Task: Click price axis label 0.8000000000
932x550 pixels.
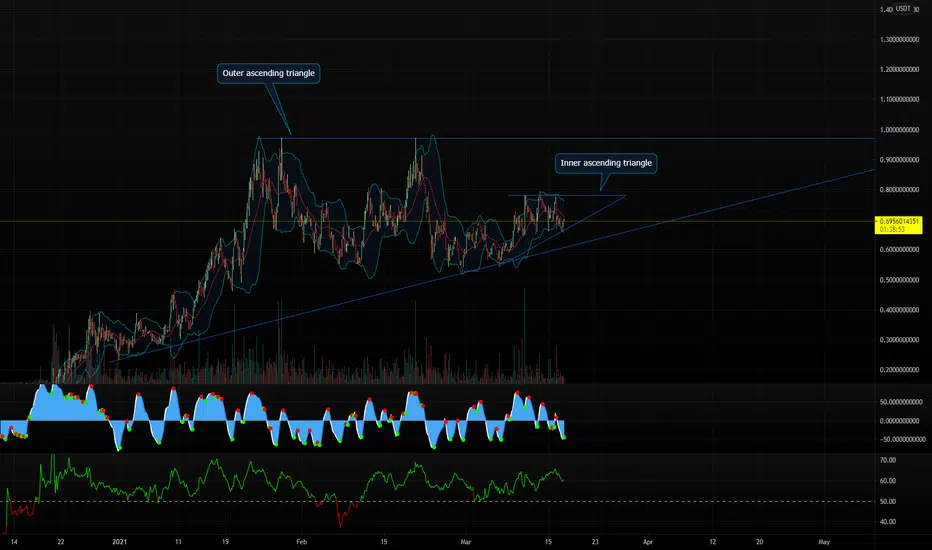Action: click(899, 190)
